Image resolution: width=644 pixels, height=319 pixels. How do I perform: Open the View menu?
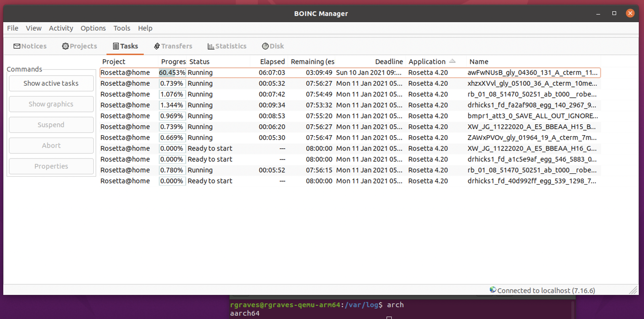click(33, 28)
